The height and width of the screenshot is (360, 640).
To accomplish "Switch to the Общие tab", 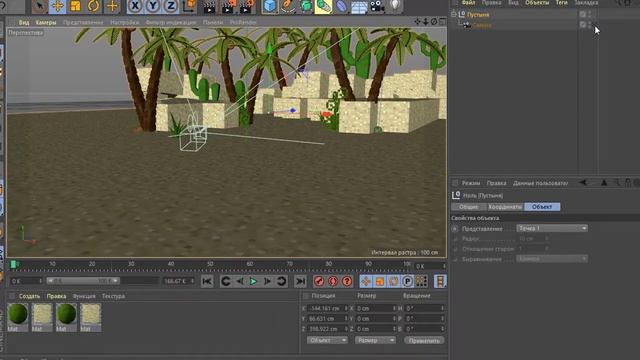I will (469, 207).
